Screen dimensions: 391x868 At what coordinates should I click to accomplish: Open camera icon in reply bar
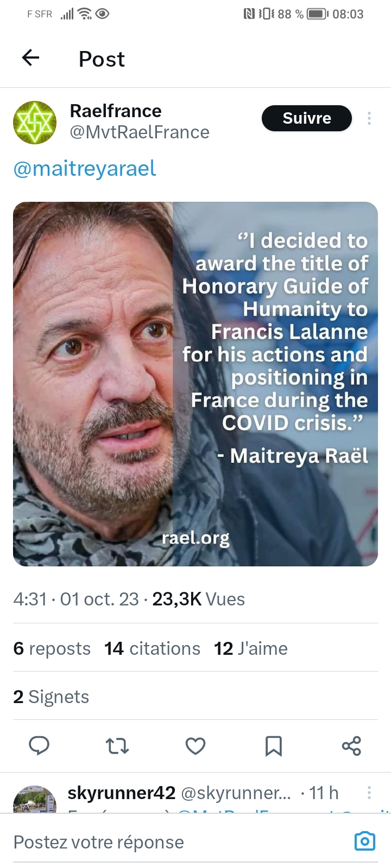click(x=364, y=841)
